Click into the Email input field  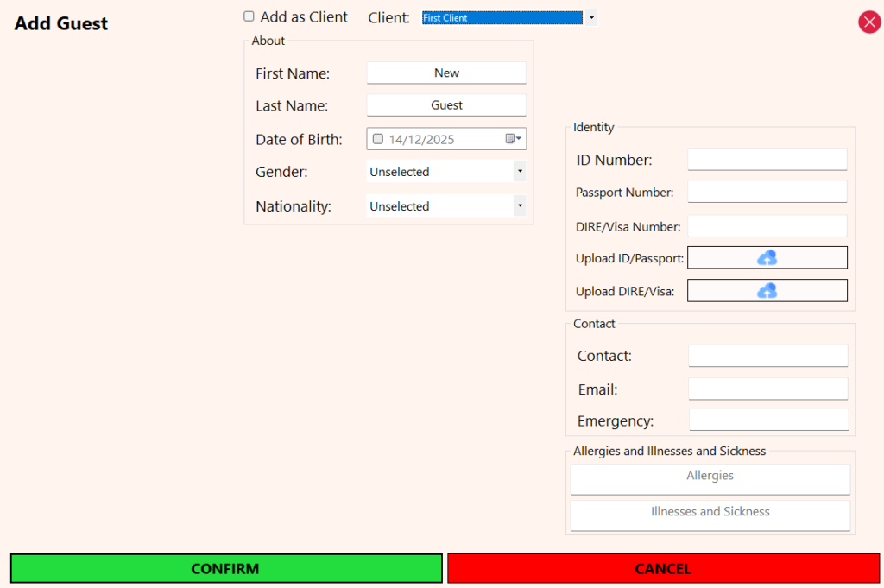767,389
